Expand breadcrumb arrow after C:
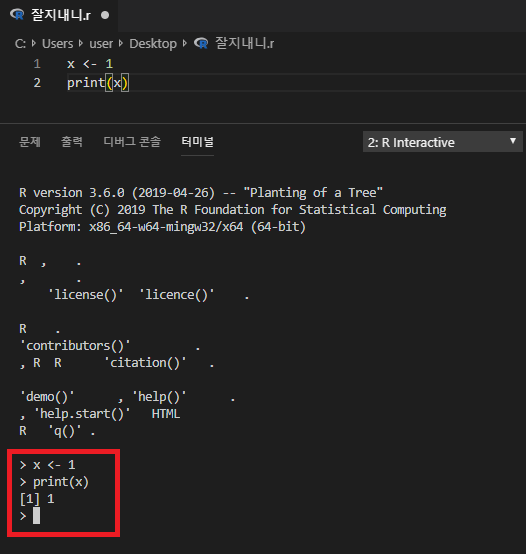The width and height of the screenshot is (526, 554). click(x=34, y=43)
